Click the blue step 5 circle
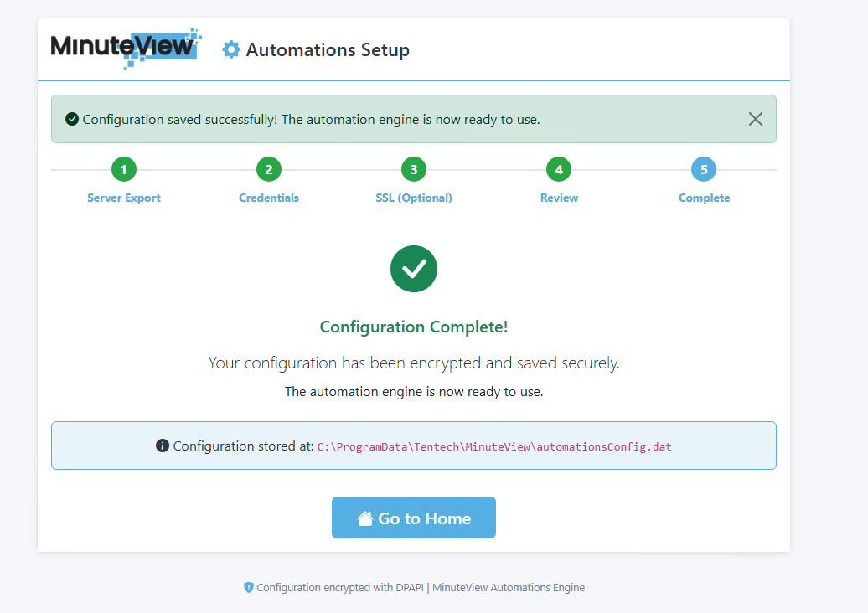 [x=704, y=170]
